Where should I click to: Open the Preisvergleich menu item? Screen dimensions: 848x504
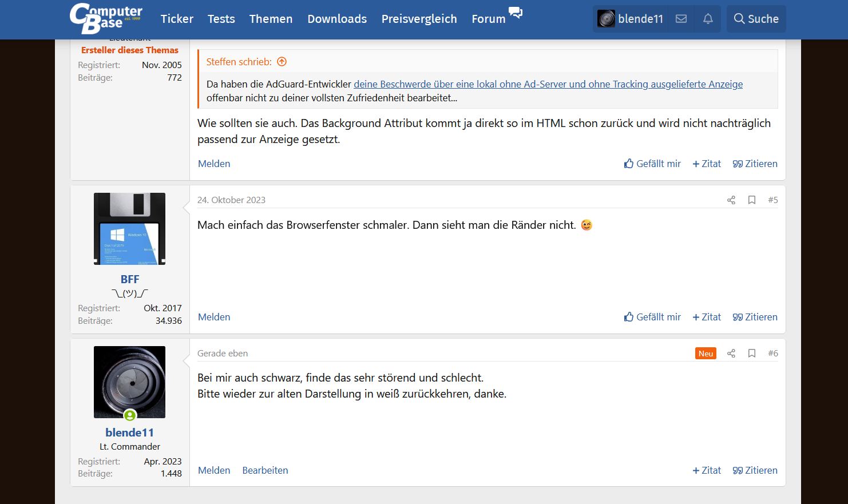(419, 19)
